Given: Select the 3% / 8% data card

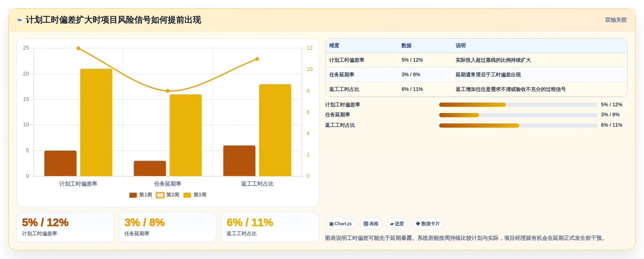Looking at the screenshot, I should (167, 227).
